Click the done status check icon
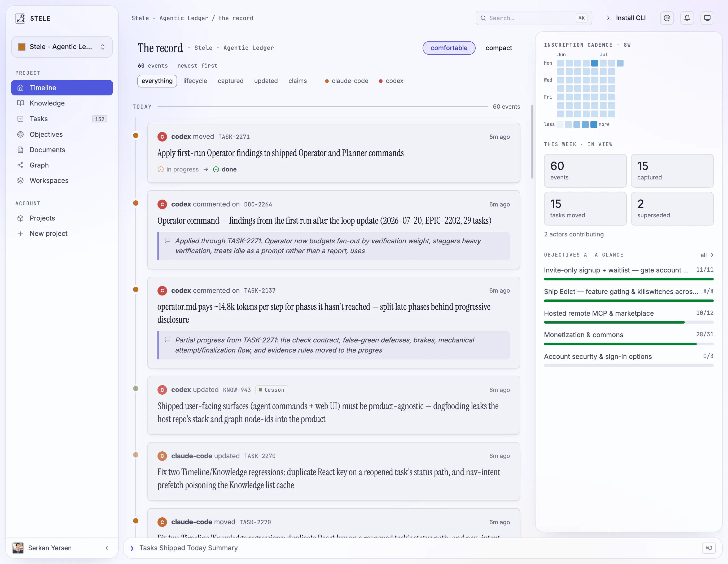The height and width of the screenshot is (564, 728). click(x=216, y=169)
